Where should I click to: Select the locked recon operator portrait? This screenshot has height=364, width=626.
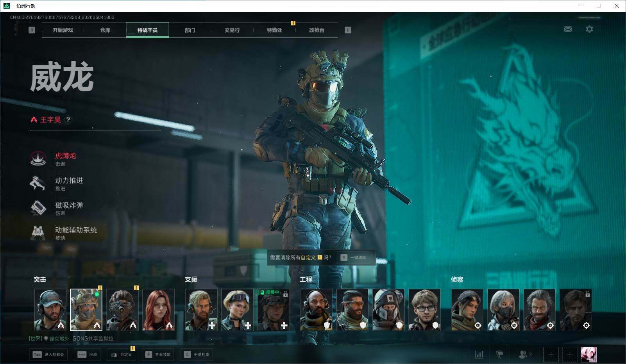pos(576,310)
